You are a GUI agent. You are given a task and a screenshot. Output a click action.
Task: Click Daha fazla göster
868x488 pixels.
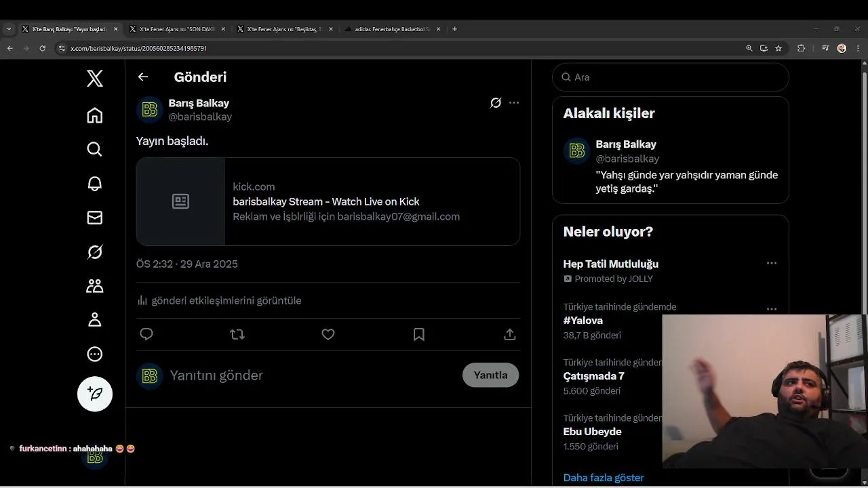click(x=604, y=478)
